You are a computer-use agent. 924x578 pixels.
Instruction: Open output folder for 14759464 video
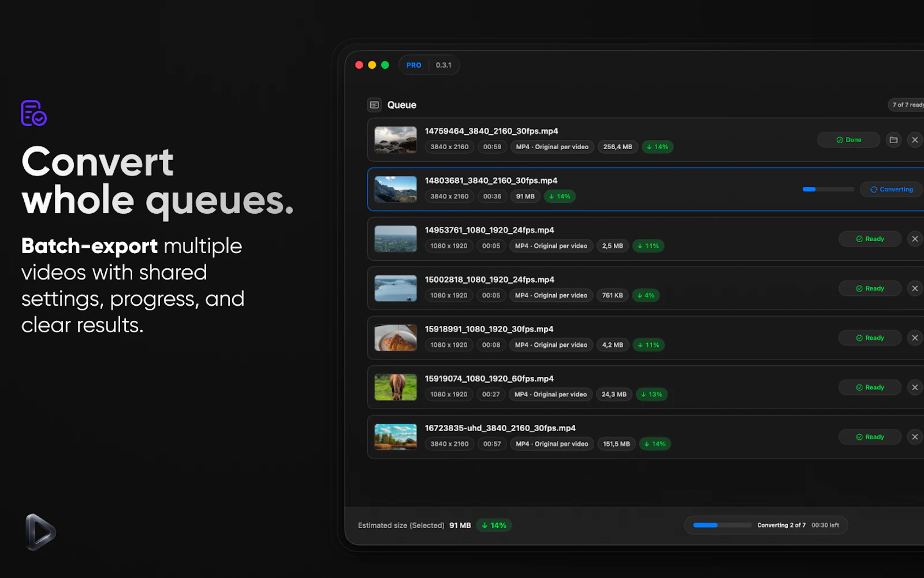[893, 140]
